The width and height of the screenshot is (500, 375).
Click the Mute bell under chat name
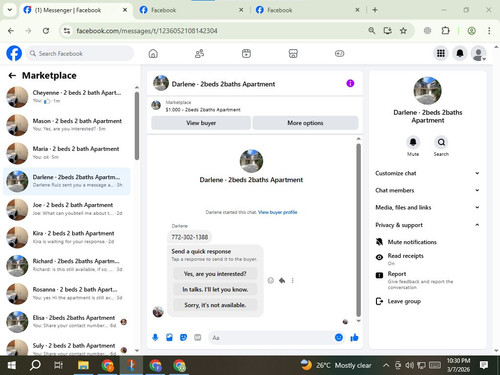(x=413, y=142)
